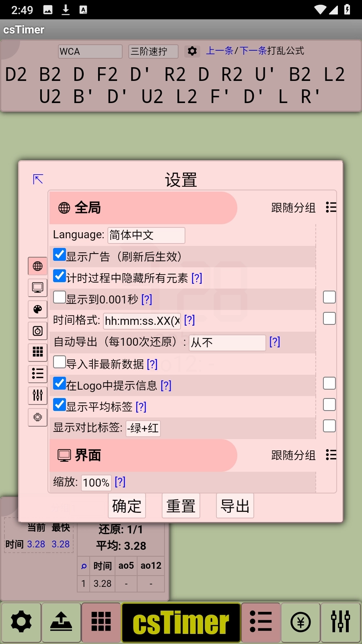
Task: Open the 显示对比标签 dropdown
Action: point(143,428)
